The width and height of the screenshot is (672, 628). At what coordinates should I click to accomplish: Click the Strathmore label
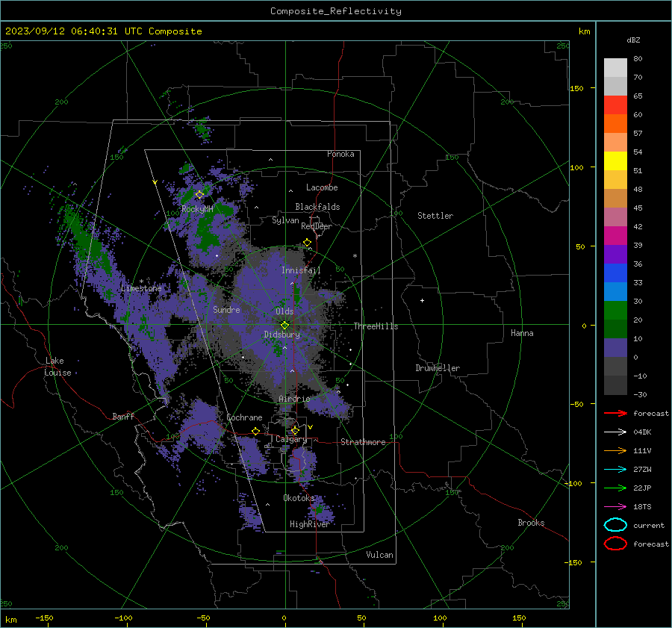tap(363, 442)
